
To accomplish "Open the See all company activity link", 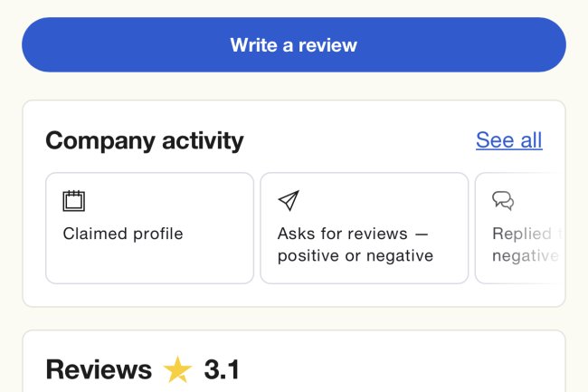I will tap(508, 140).
